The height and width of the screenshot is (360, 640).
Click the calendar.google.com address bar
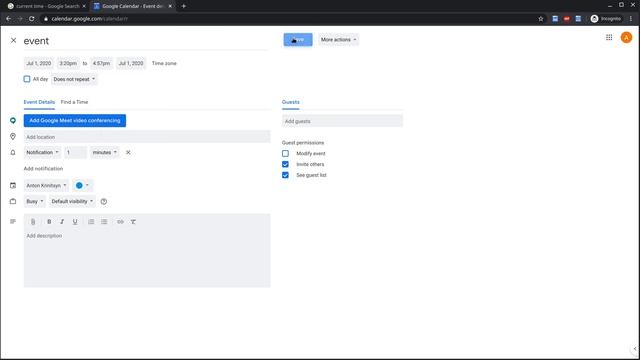[x=286, y=19]
